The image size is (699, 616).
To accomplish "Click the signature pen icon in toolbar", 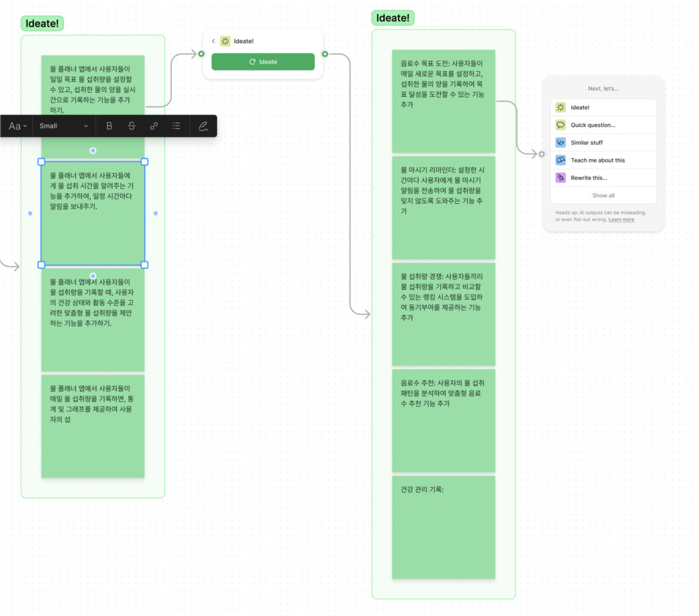I will click(203, 126).
